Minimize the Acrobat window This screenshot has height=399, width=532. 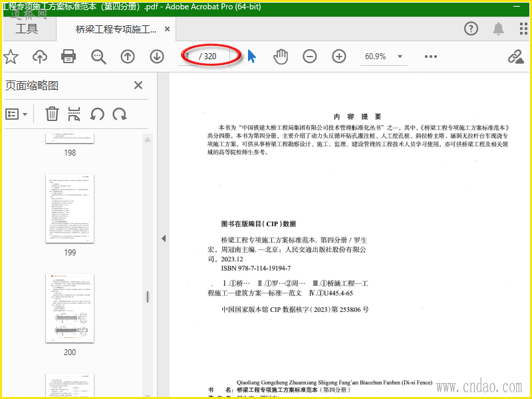[x=517, y=7]
